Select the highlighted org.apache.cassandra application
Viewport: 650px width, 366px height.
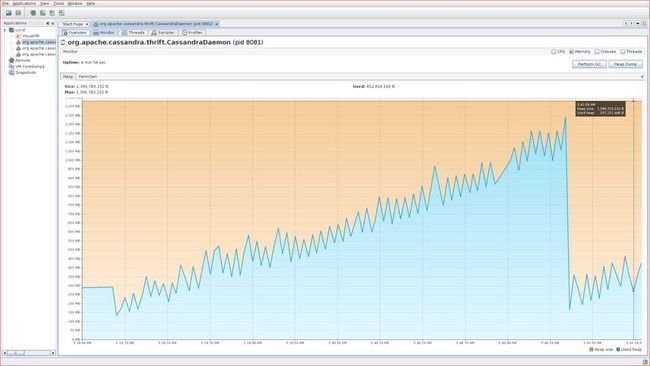click(39, 42)
